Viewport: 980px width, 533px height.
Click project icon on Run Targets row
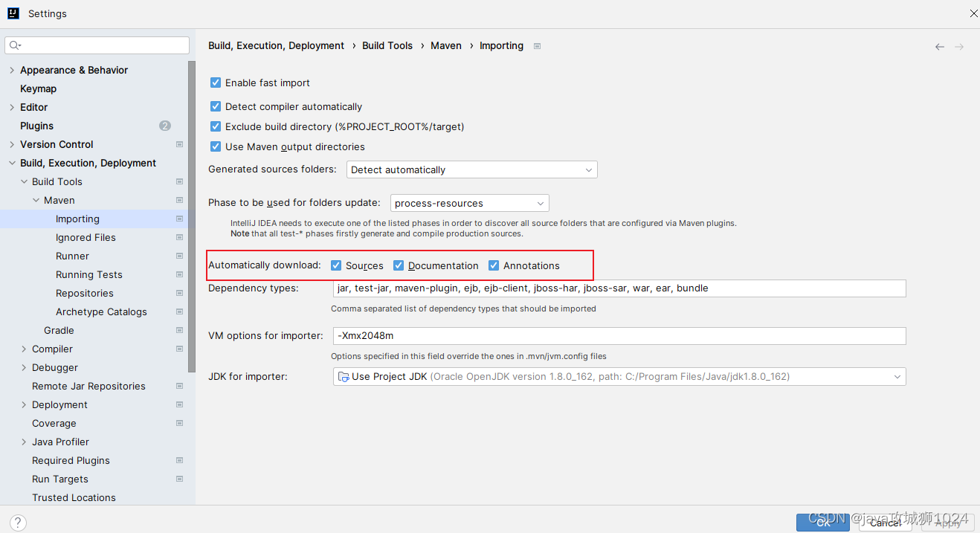pos(179,479)
